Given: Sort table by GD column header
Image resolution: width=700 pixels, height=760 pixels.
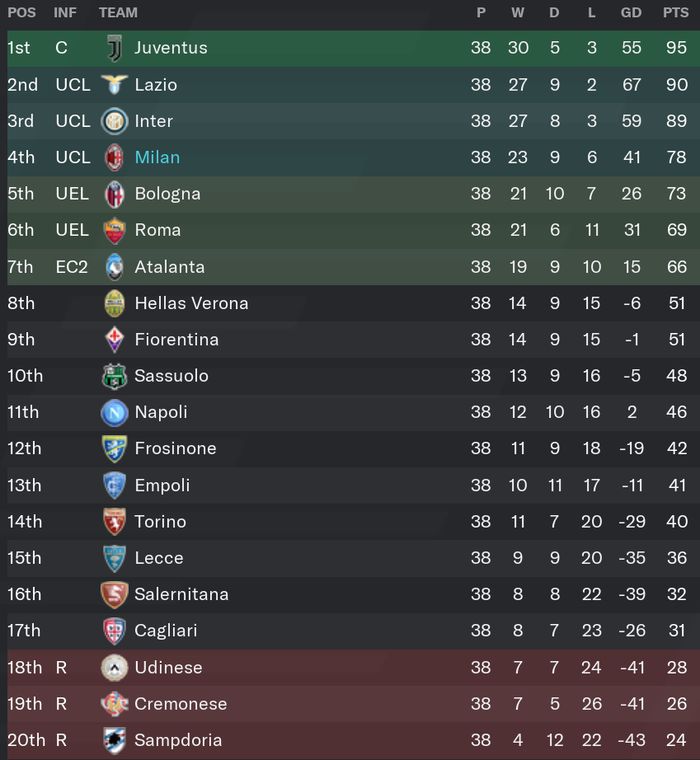Looking at the screenshot, I should [632, 12].
